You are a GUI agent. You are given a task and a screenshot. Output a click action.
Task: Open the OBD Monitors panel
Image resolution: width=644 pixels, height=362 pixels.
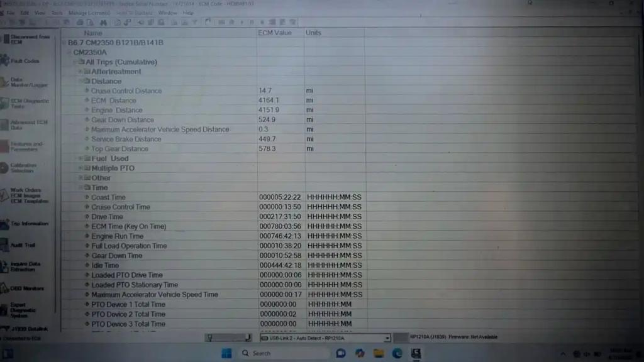tap(24, 288)
